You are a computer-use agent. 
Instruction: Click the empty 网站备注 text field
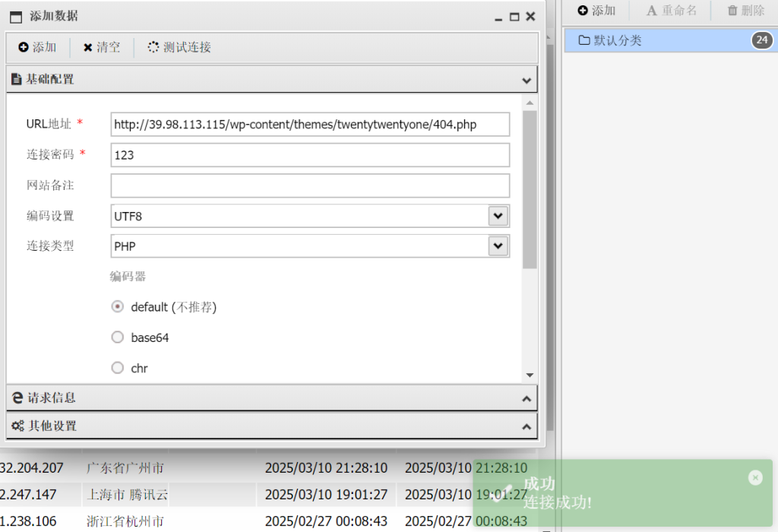pyautogui.click(x=310, y=185)
